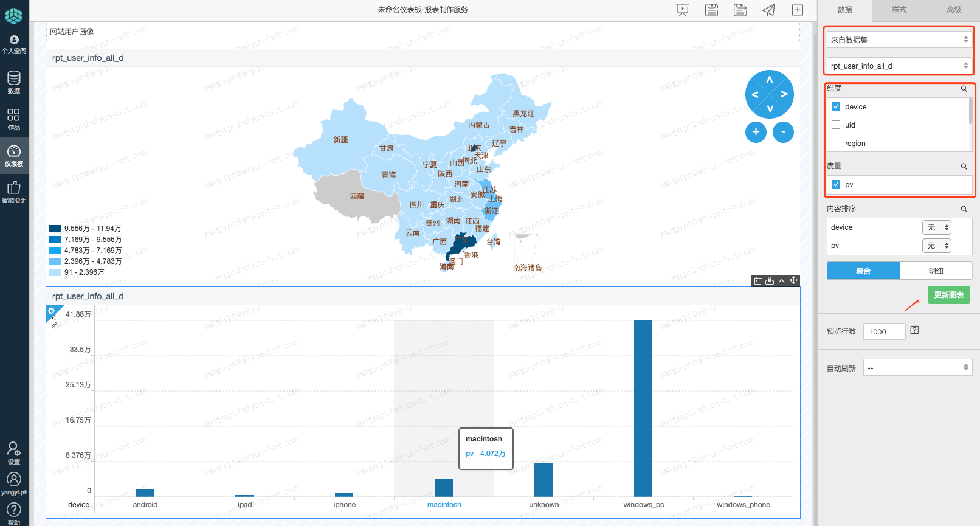Click the iphone x-axis label
Screen dimensions: 980x526
pyautogui.click(x=345, y=505)
